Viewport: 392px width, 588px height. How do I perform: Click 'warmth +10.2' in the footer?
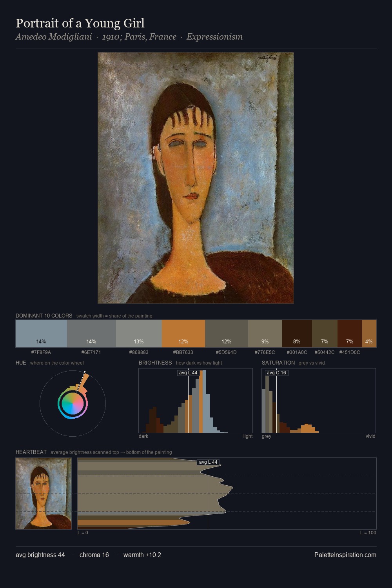coord(142,555)
